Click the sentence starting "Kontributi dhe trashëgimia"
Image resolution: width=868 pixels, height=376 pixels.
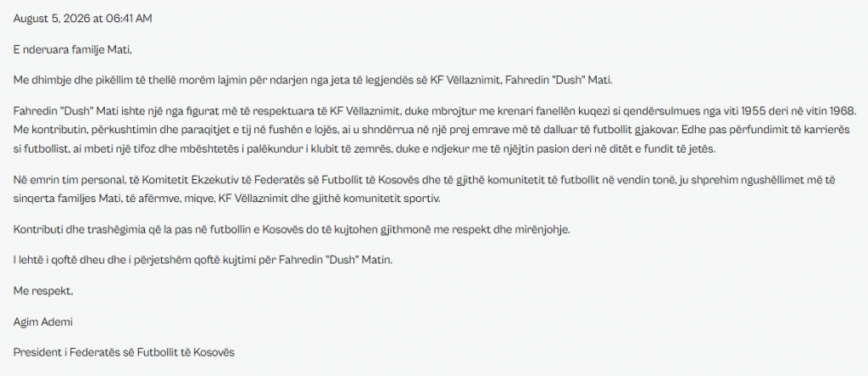point(292,230)
